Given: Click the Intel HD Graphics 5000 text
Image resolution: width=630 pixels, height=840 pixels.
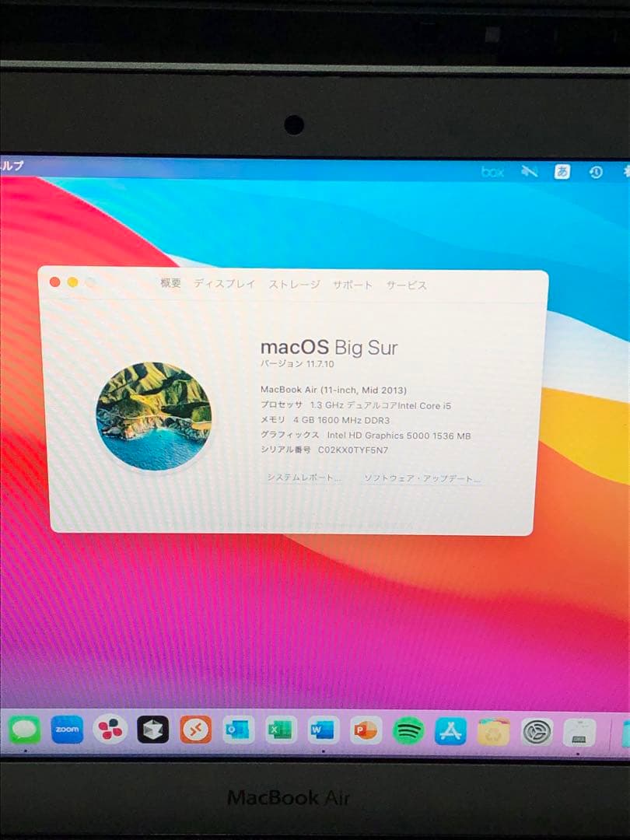Looking at the screenshot, I should (399, 436).
